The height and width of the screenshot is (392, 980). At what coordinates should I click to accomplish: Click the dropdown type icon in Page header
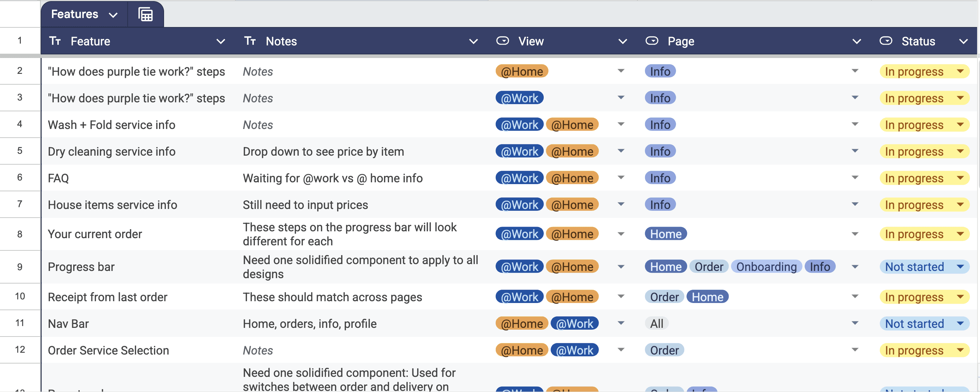click(x=652, y=41)
